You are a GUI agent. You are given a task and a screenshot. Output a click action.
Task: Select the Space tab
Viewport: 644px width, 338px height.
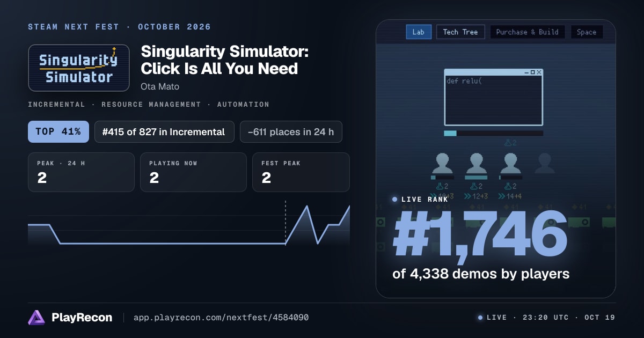pos(587,32)
